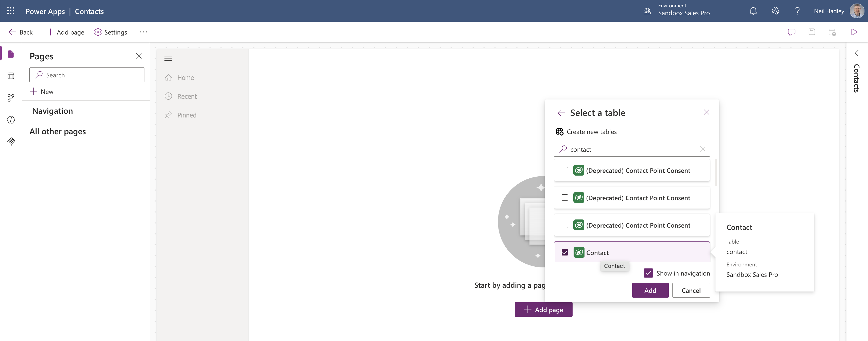Open the bottom rail icon below Copilot

(x=11, y=141)
